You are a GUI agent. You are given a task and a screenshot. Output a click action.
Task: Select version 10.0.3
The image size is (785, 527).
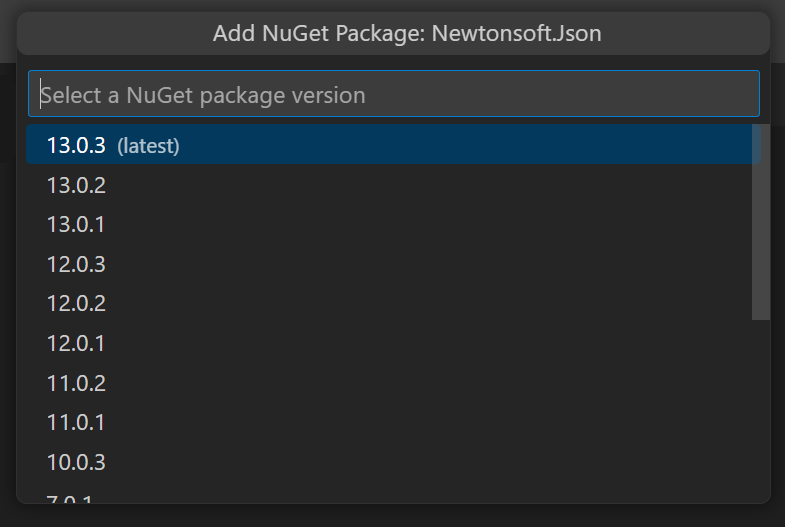click(x=76, y=462)
